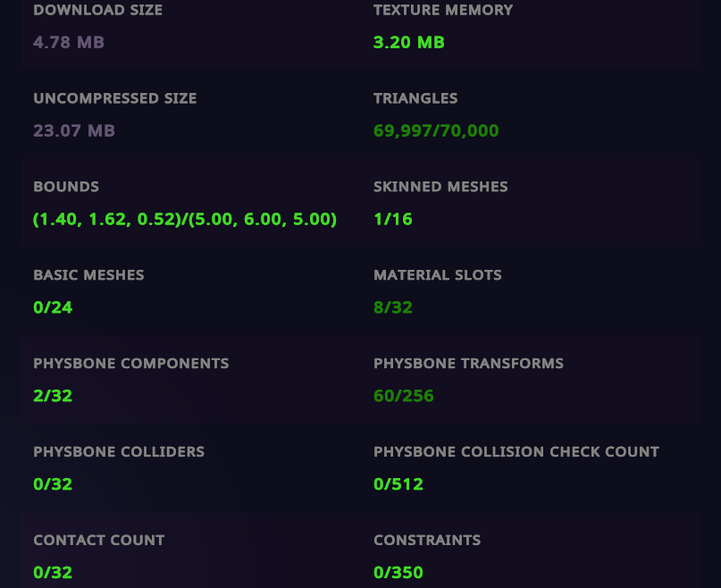This screenshot has width=721, height=588.
Task: Select the PHYSBONE COLLISION CHECK COUNT label
Action: pyautogui.click(x=516, y=452)
